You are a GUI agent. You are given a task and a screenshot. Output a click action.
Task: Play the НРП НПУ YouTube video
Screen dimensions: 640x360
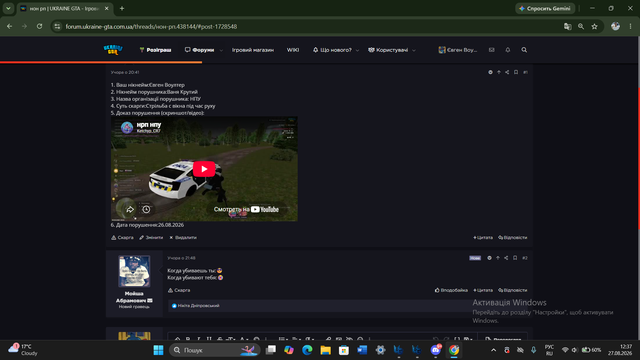(x=204, y=169)
